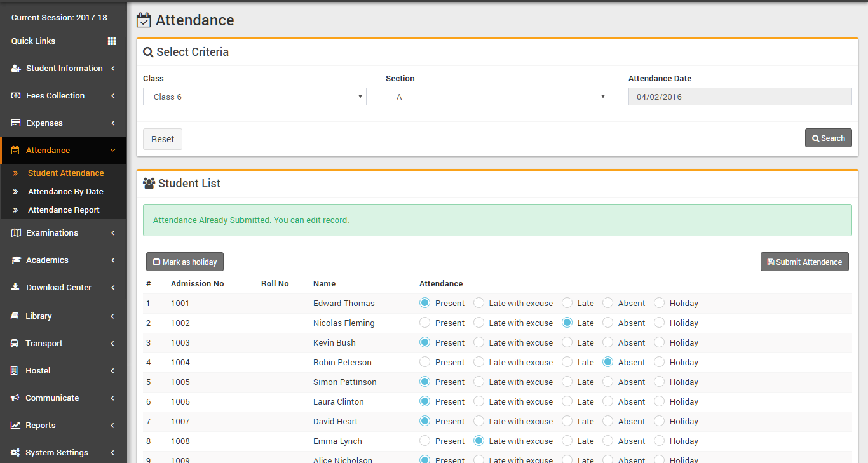
Task: Set Nicolas Fleming to Present
Action: (425, 323)
